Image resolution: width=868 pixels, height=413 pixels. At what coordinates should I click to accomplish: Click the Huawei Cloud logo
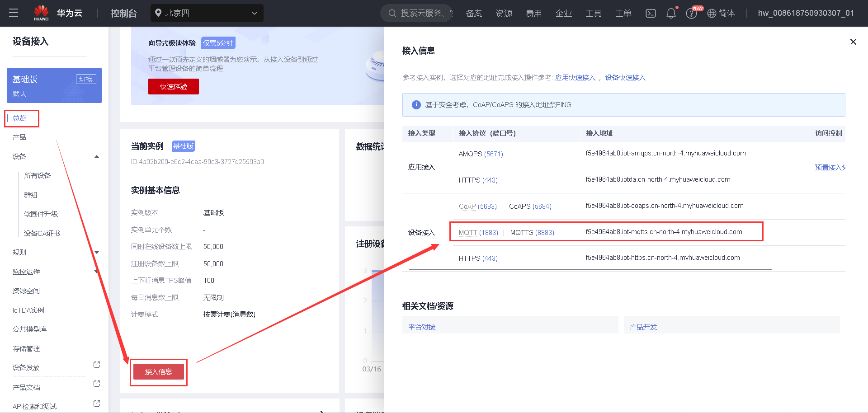tap(41, 12)
